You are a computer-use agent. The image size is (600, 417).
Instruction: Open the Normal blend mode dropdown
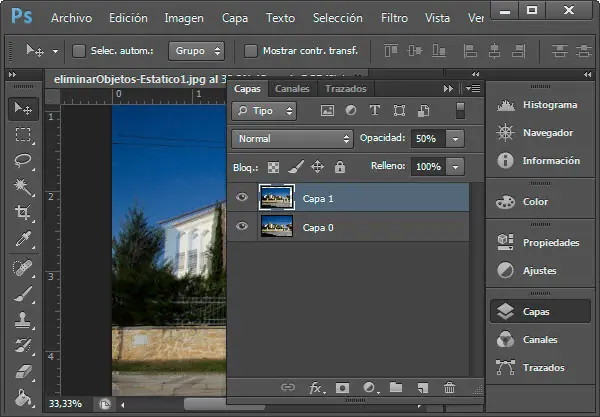coord(292,138)
